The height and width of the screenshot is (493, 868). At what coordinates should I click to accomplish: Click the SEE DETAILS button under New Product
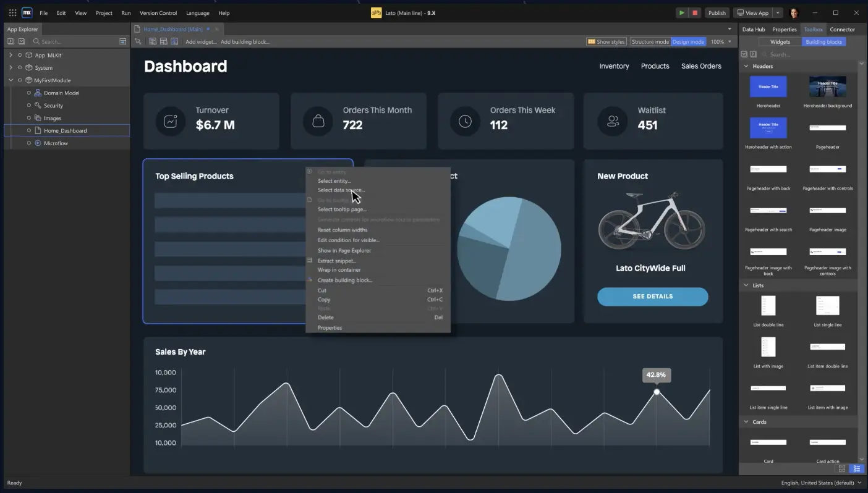click(x=652, y=297)
